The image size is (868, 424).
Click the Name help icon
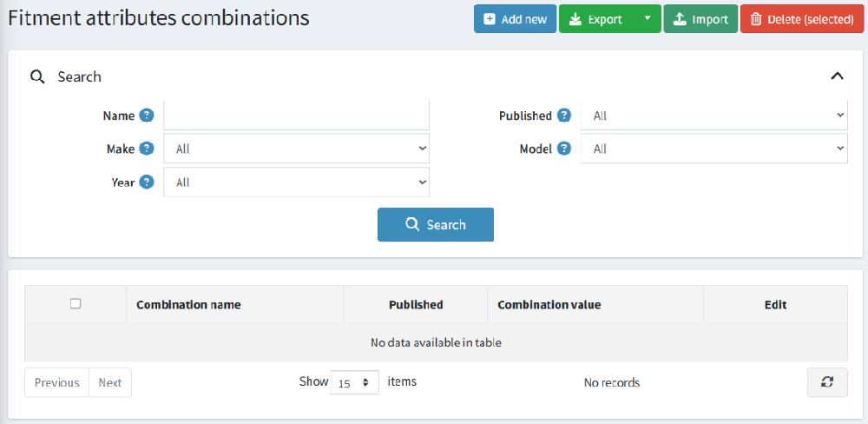[146, 116]
